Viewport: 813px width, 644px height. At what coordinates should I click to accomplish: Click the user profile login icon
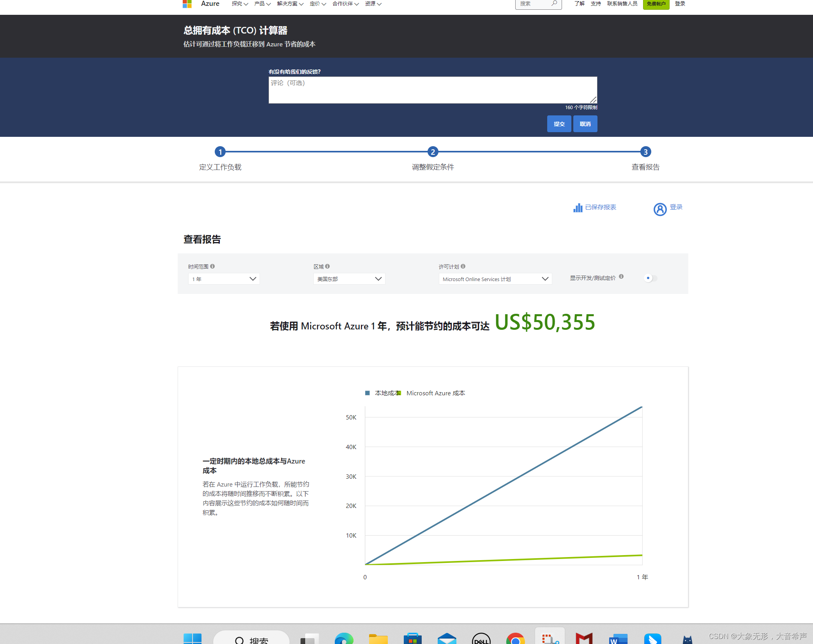click(x=660, y=209)
